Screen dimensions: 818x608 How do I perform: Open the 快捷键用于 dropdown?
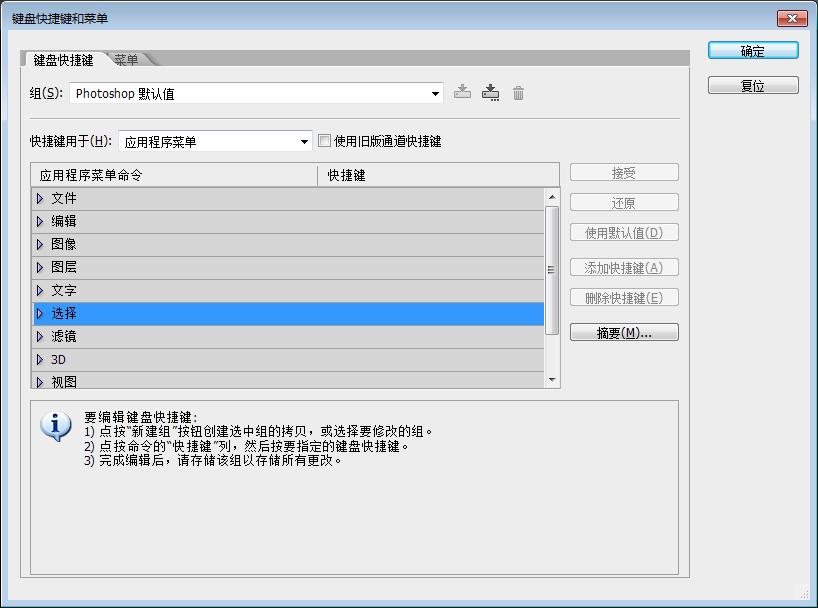[x=305, y=141]
